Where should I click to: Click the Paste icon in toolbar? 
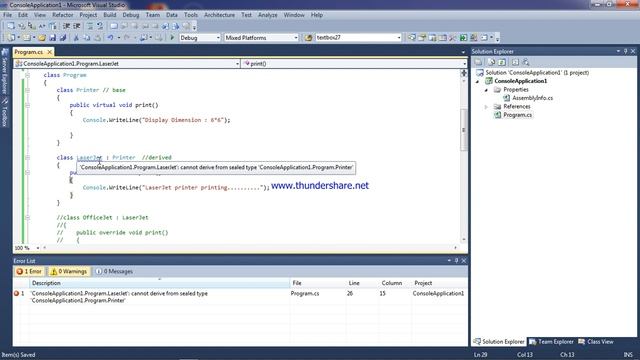point(97,38)
